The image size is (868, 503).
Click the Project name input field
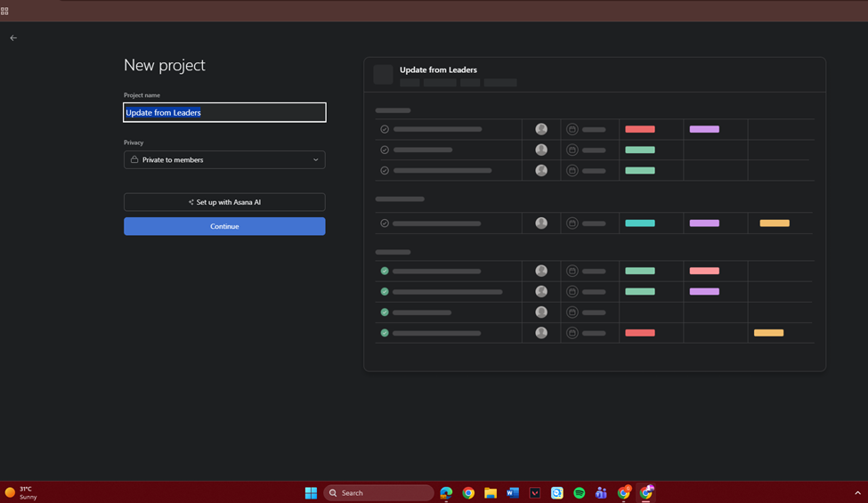(x=224, y=112)
